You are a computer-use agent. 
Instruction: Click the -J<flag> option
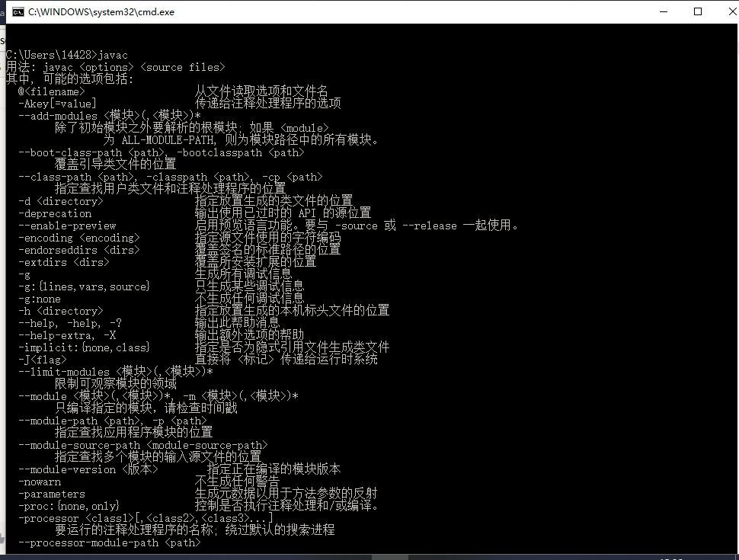point(43,360)
